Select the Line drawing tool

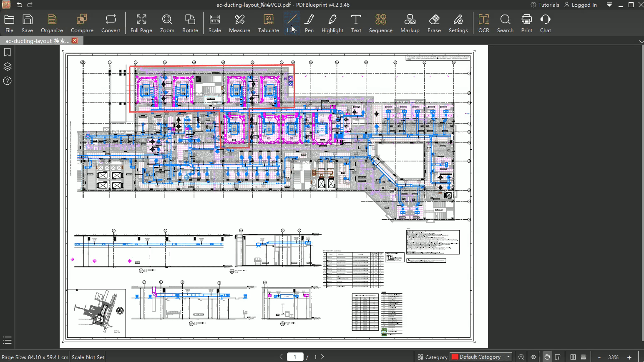pyautogui.click(x=291, y=23)
